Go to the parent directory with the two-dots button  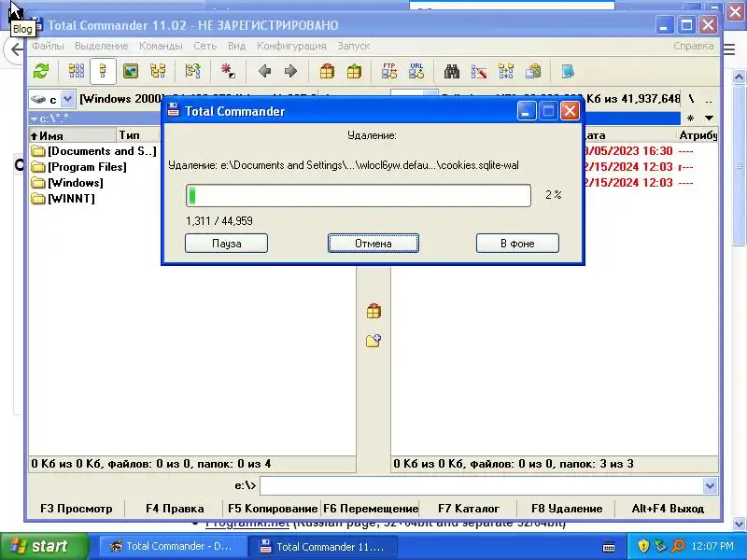709,100
